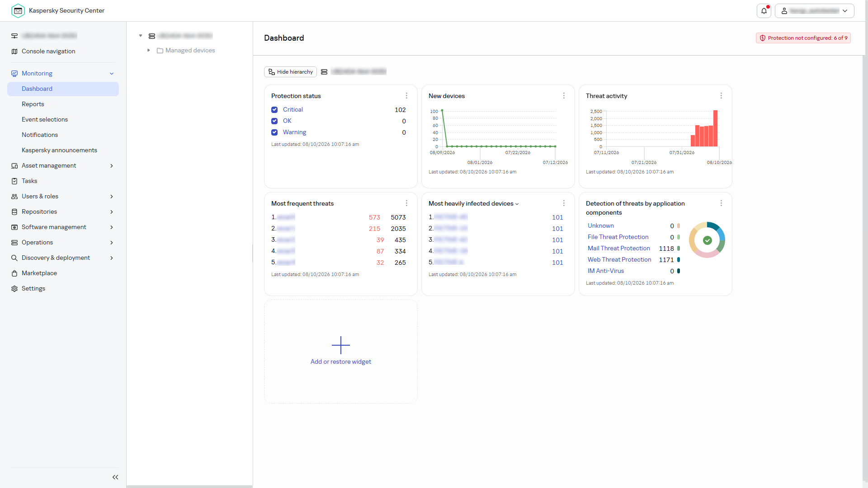The height and width of the screenshot is (488, 868).
Task: Open Kaspersky announcements page
Action: pyautogui.click(x=59, y=150)
